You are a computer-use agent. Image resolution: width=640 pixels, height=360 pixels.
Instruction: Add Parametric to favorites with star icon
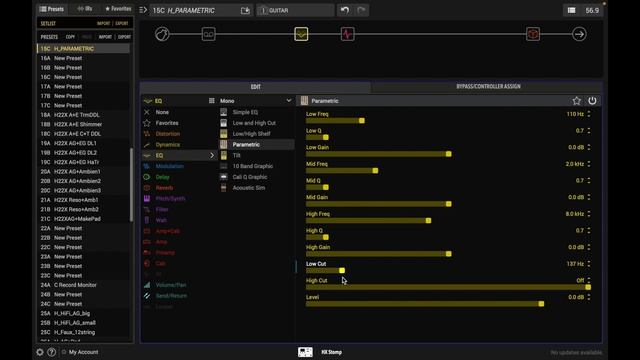pyautogui.click(x=576, y=101)
